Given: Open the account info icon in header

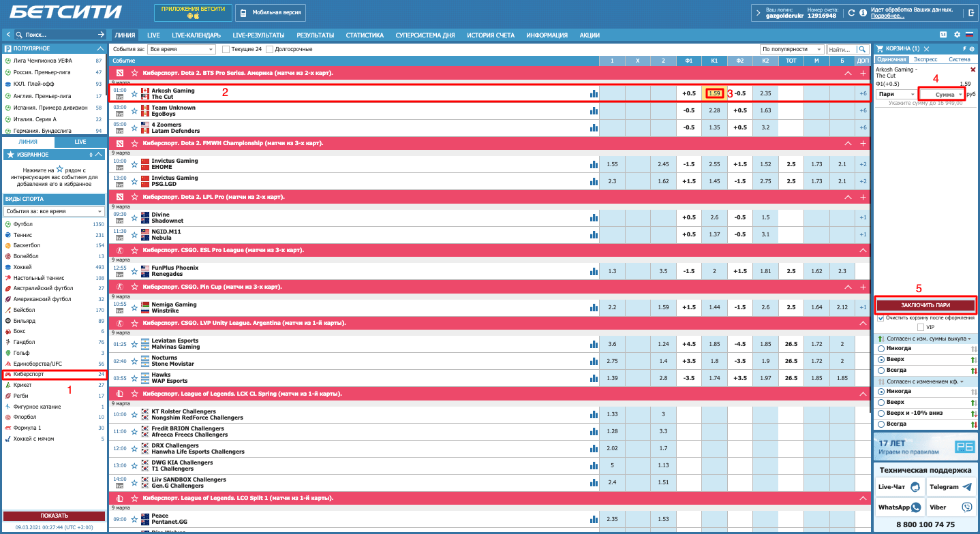Looking at the screenshot, I should click(863, 12).
